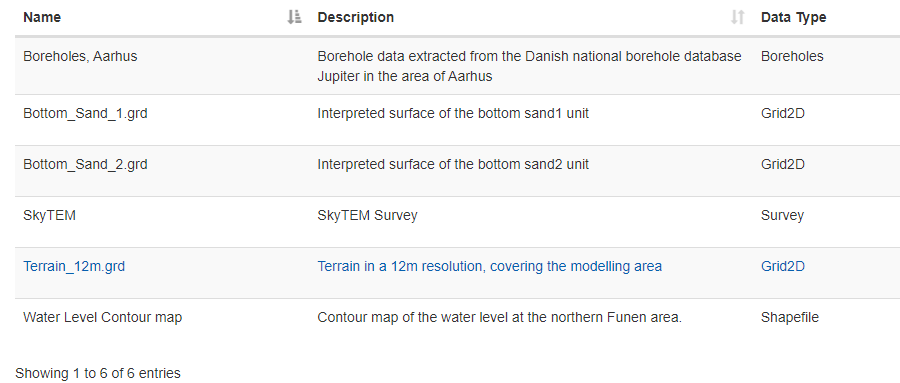900x383 pixels.
Task: Click the Survey data type cell
Action: (782, 215)
